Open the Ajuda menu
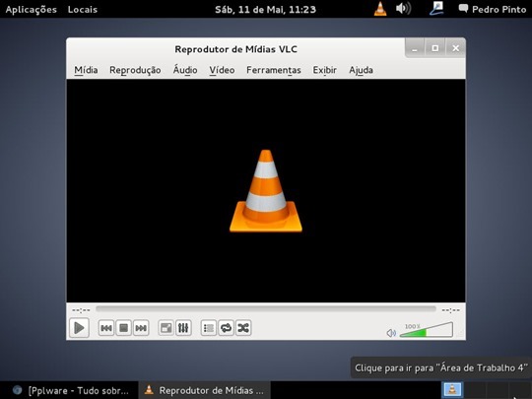 click(361, 70)
